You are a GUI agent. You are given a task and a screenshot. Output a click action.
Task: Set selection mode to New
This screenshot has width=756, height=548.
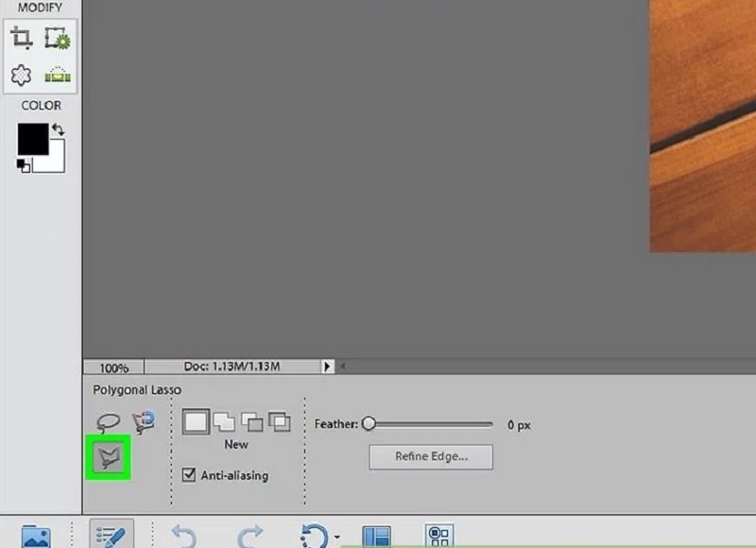[196, 422]
